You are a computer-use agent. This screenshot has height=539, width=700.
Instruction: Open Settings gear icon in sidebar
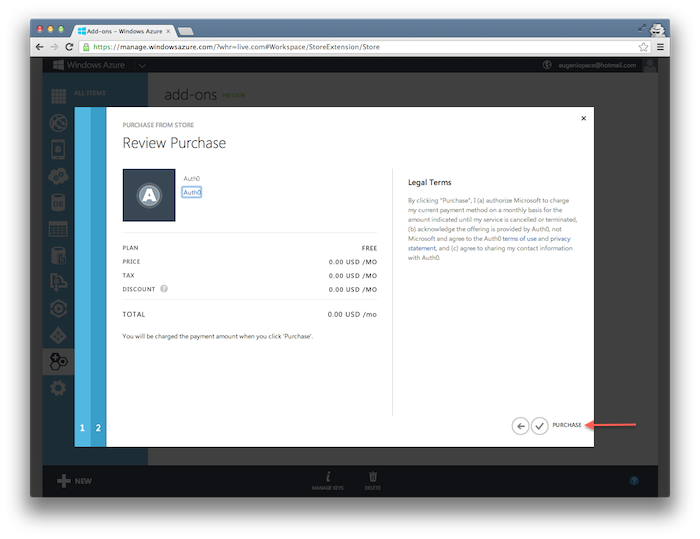pos(58,388)
